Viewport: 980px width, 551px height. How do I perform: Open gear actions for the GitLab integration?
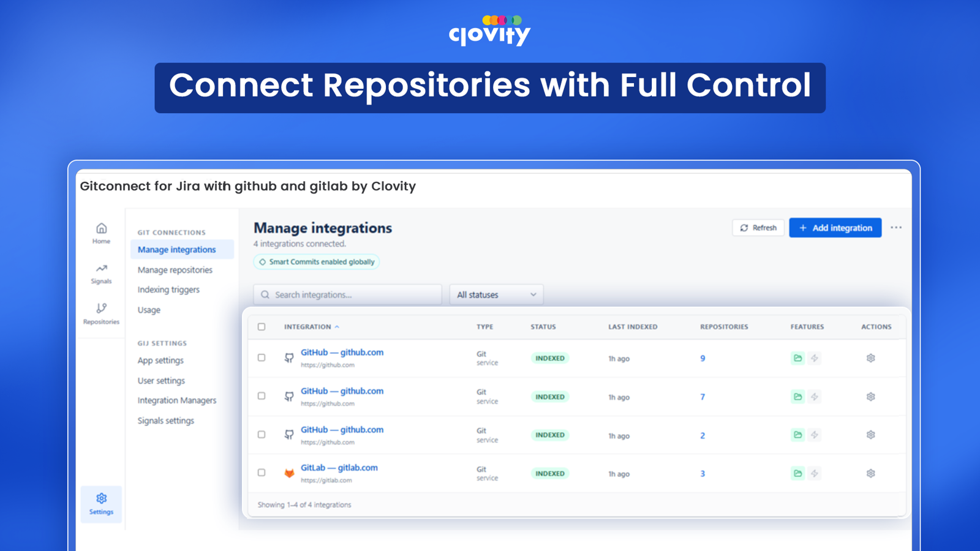click(871, 473)
